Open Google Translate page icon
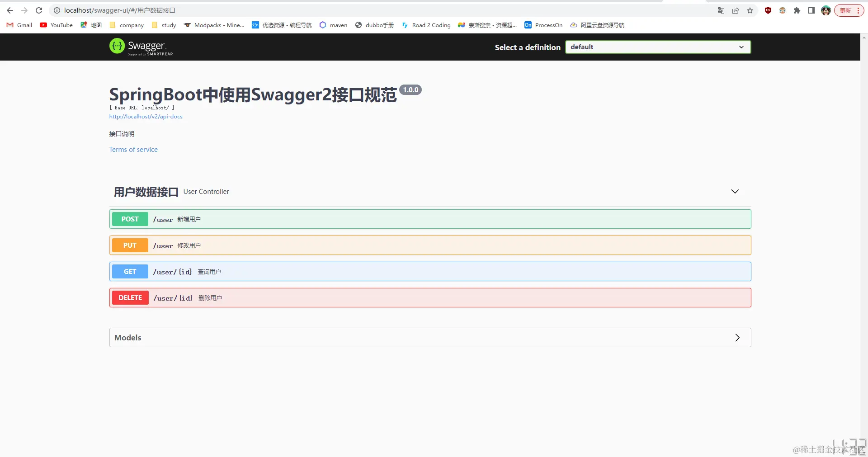868x457 pixels. (x=721, y=10)
